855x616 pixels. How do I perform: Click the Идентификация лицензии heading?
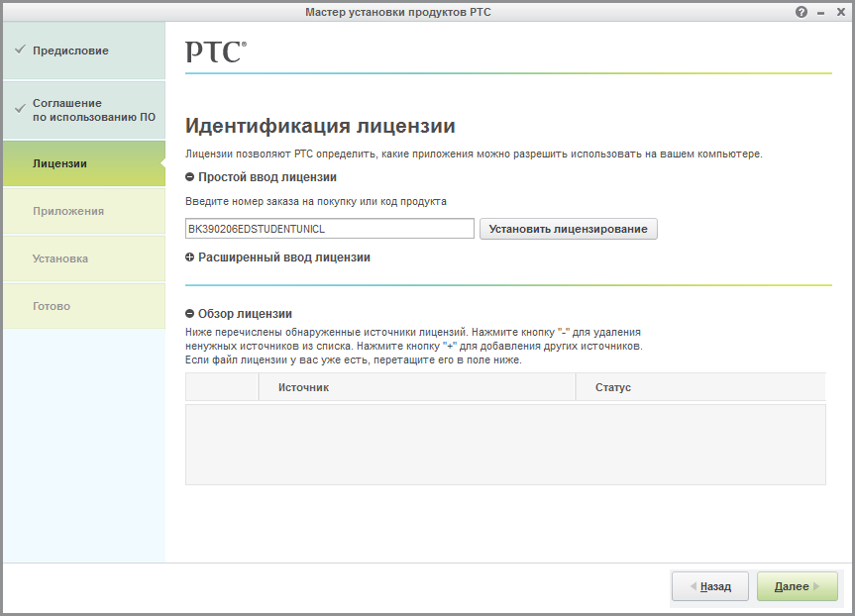click(320, 126)
